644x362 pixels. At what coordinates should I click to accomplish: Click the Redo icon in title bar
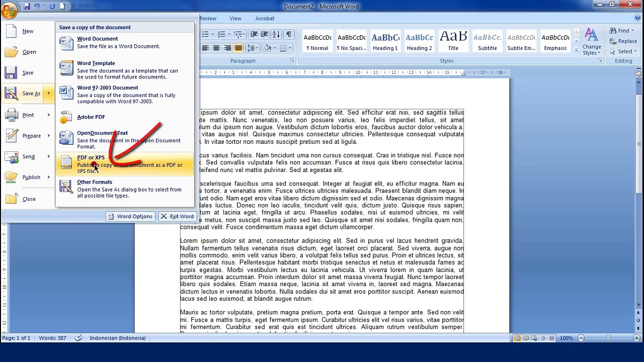(52, 6)
